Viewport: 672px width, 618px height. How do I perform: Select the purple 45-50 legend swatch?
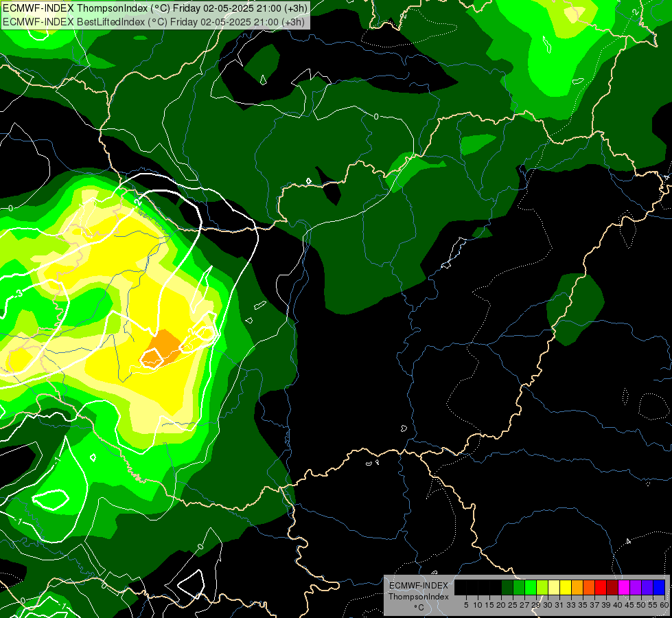[635, 587]
